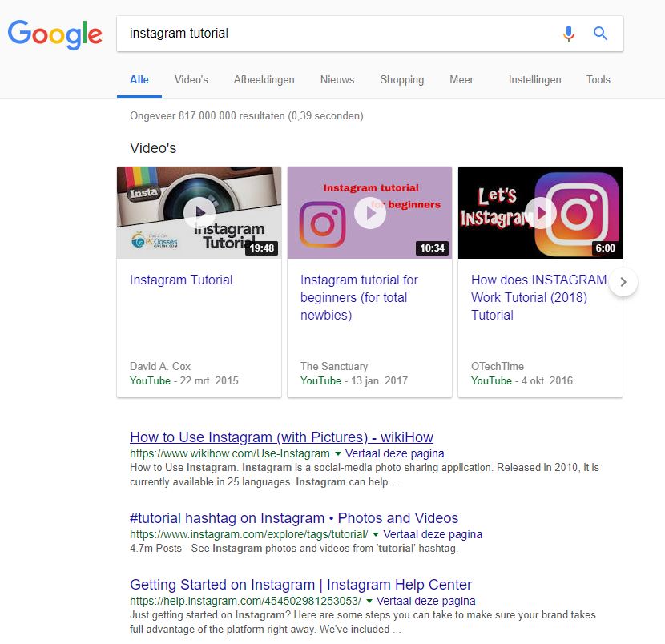Play the OTechTime Let's Instagram video
665x644 pixels.
click(540, 212)
